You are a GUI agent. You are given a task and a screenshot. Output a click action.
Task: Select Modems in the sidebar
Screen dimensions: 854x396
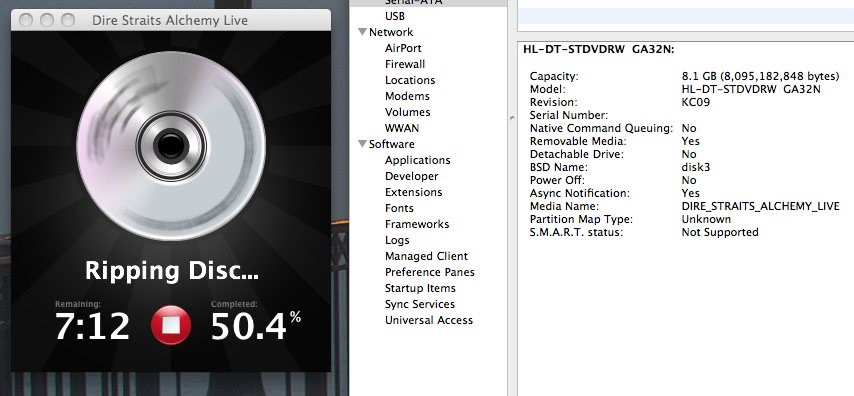pyautogui.click(x=407, y=96)
